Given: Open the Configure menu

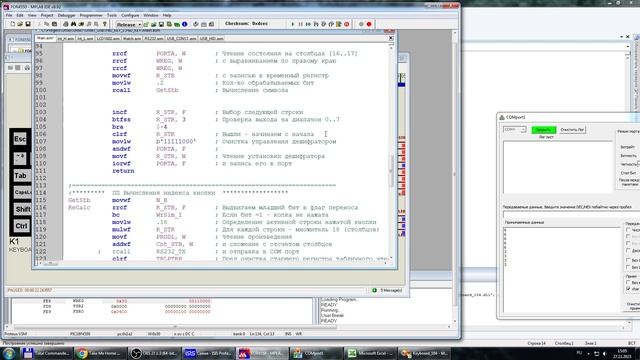Looking at the screenshot, I should (130, 15).
